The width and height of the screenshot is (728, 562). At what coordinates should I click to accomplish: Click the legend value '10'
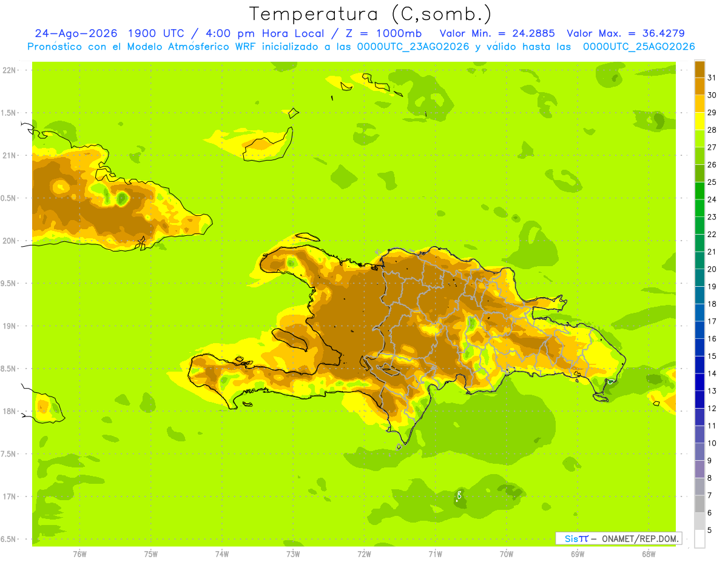pyautogui.click(x=712, y=443)
